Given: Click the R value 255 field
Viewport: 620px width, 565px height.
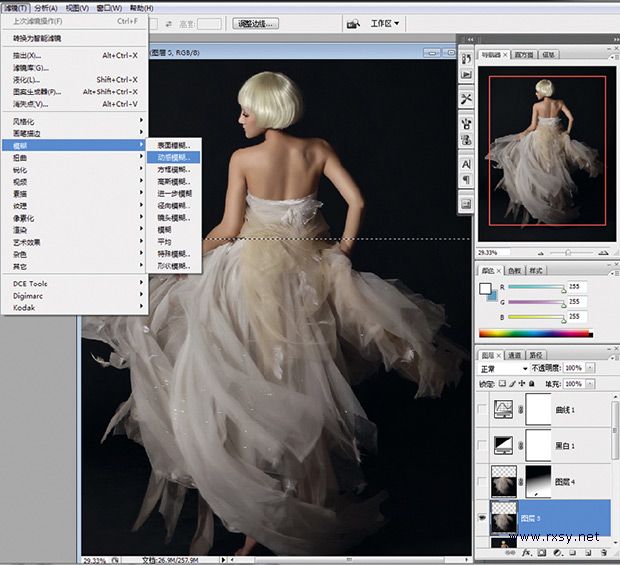Looking at the screenshot, I should [x=577, y=287].
